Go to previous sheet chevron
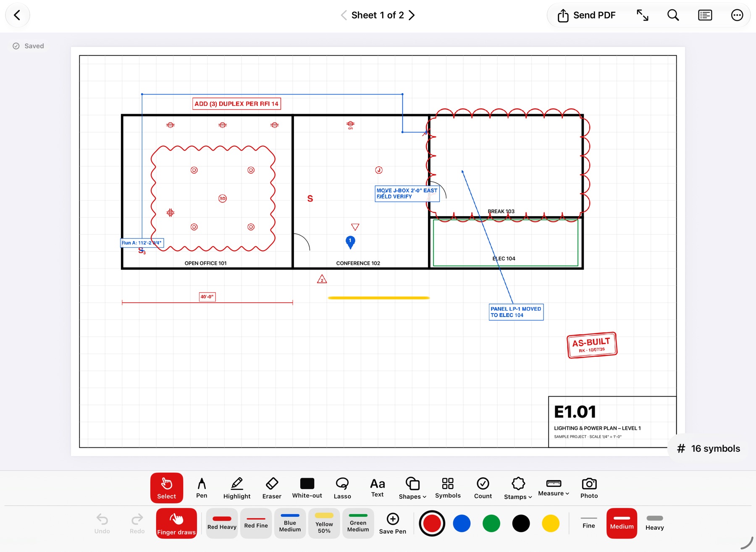 344,16
